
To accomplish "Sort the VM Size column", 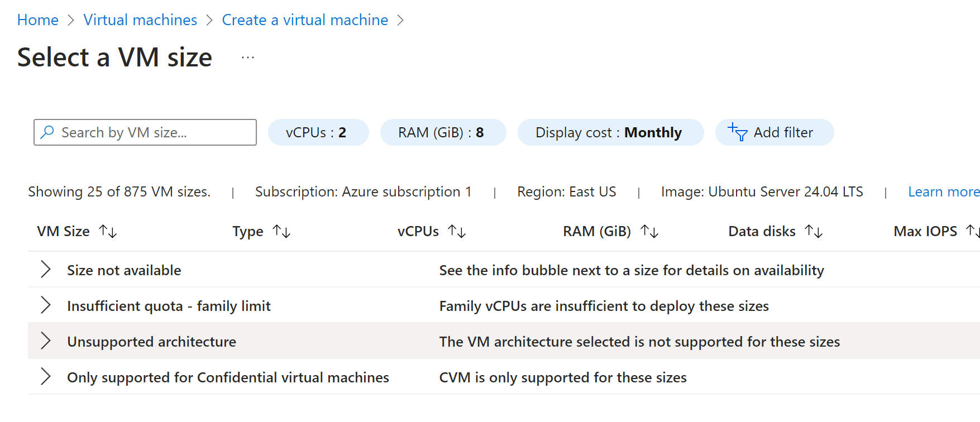I will pos(108,231).
